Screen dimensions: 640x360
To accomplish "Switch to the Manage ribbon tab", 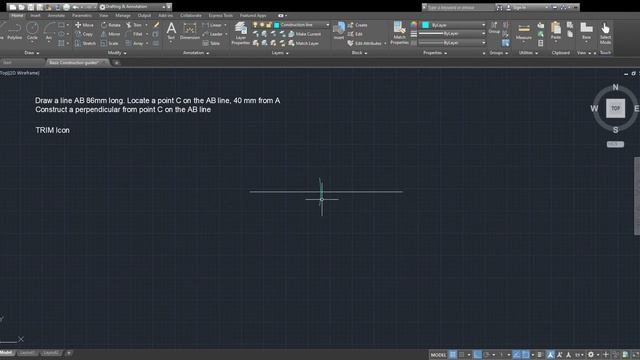I will 122,16.
